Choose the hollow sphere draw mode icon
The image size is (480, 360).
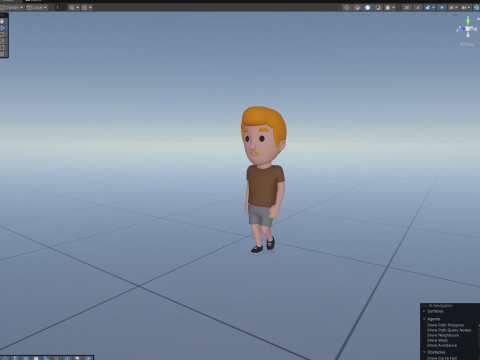[x=378, y=7]
